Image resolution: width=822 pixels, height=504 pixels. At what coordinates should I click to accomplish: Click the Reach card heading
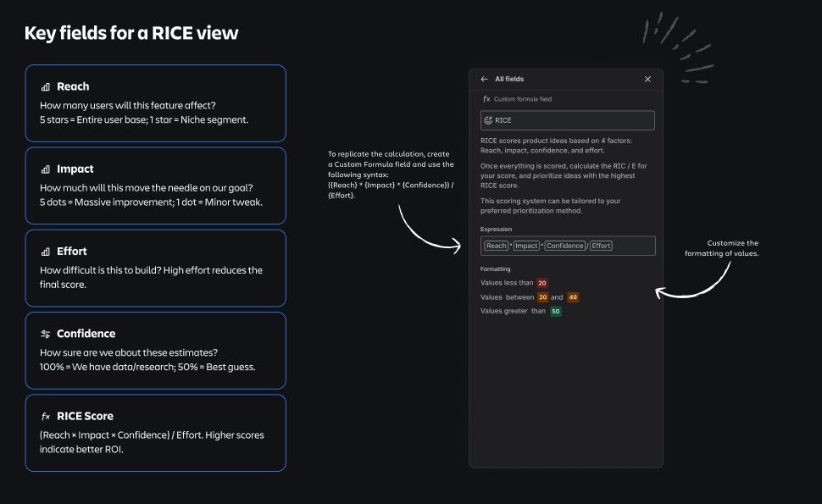(73, 86)
